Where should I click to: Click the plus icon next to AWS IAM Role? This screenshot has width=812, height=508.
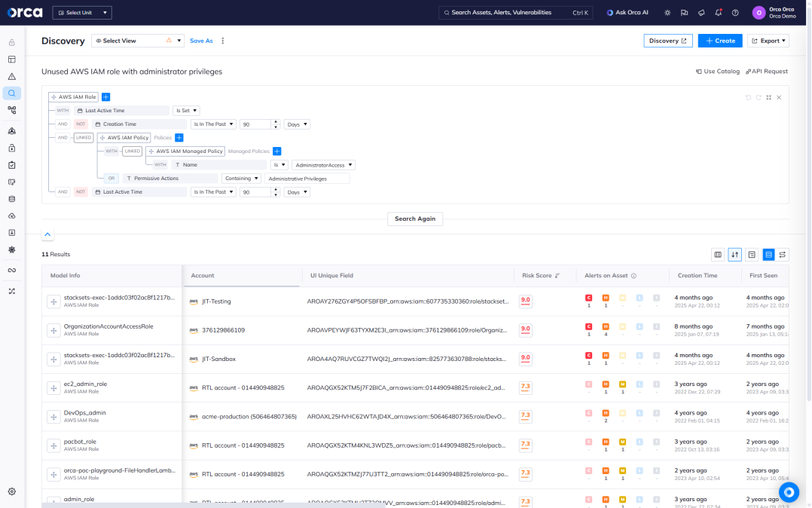coord(106,97)
